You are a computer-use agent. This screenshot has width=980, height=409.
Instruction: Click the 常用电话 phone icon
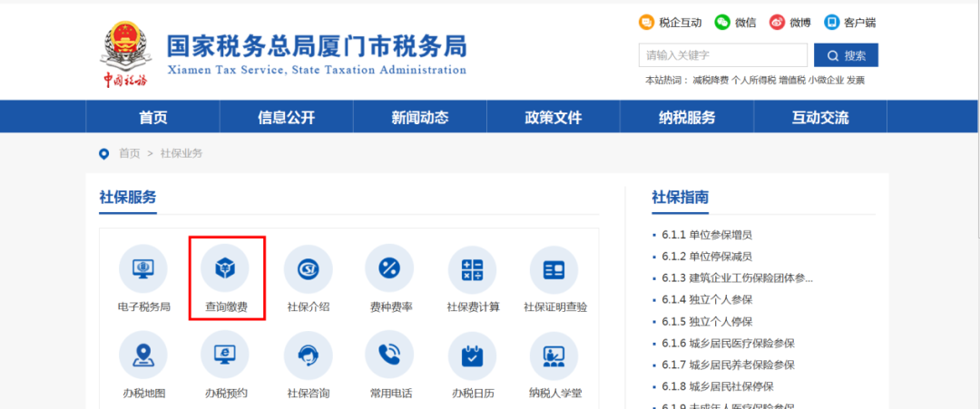[x=389, y=355]
